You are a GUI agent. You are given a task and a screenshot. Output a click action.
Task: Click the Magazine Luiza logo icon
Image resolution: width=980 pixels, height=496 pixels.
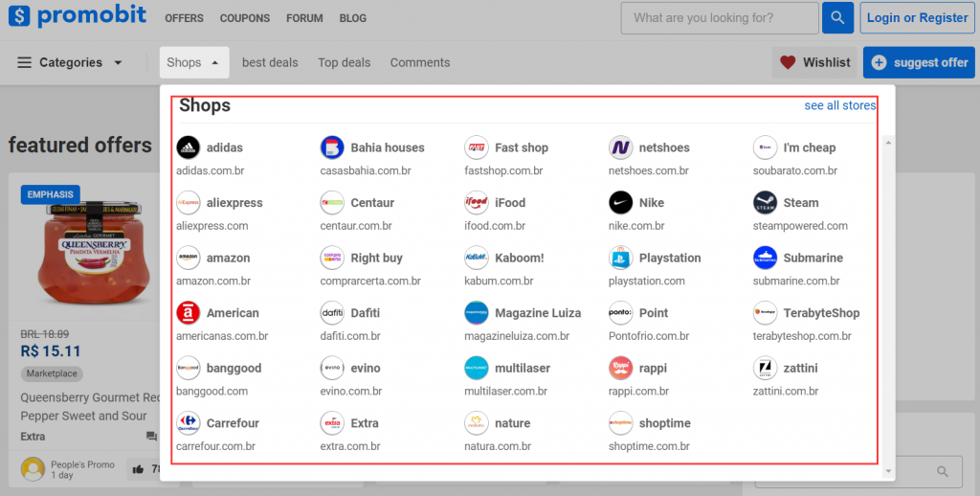477,313
